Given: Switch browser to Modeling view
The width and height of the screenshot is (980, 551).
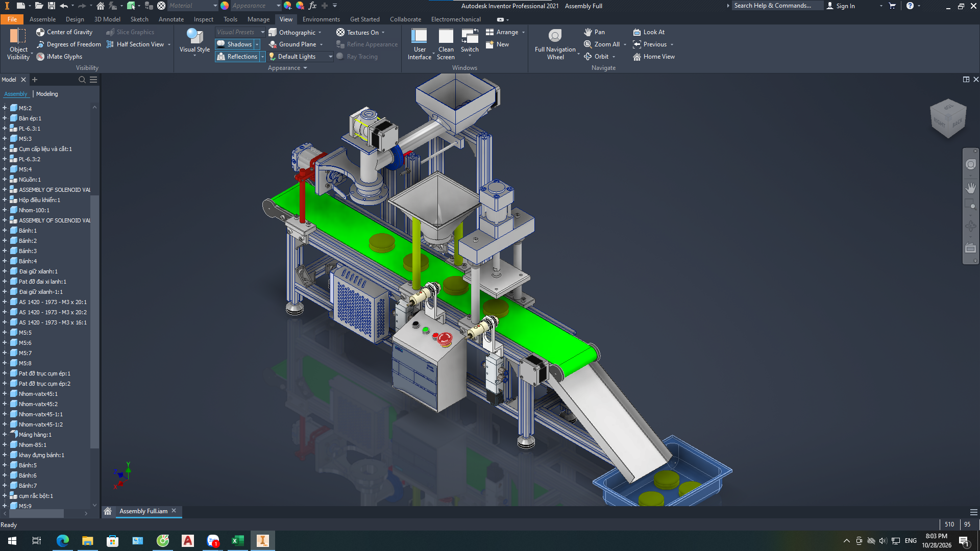Looking at the screenshot, I should point(47,94).
